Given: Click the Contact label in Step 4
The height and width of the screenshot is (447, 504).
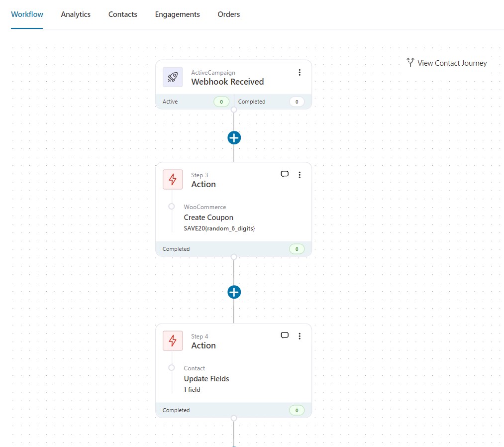Looking at the screenshot, I should [194, 368].
